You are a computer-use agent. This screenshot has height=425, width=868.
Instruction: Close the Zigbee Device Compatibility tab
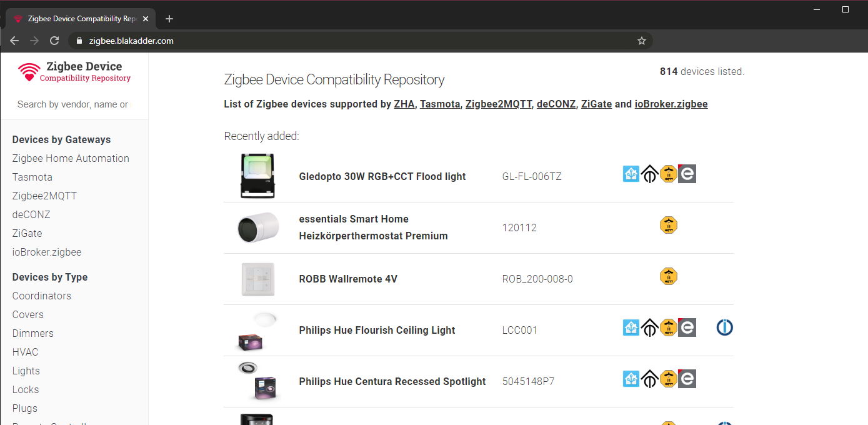coord(146,19)
